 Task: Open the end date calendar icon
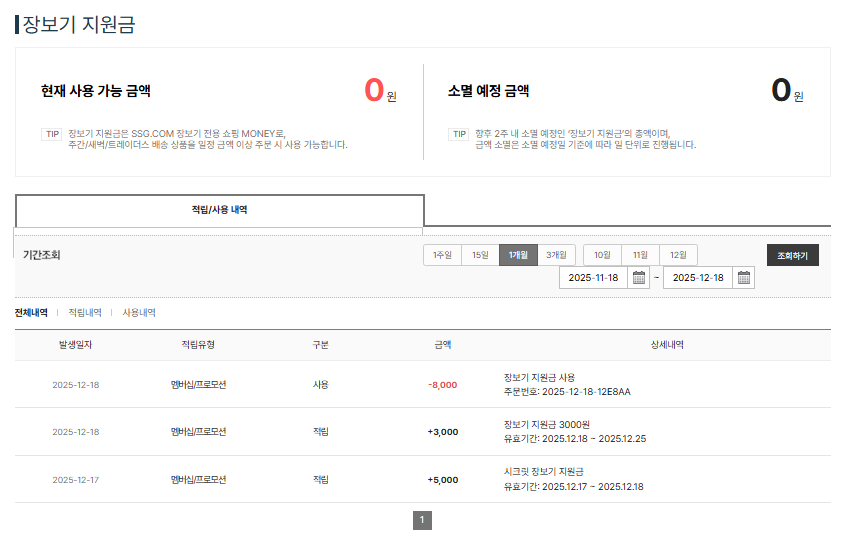(744, 278)
